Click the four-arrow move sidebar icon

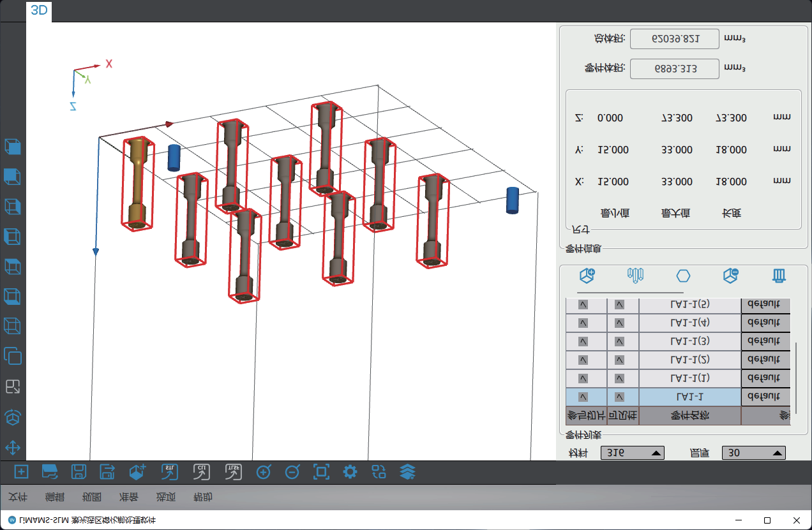13,447
